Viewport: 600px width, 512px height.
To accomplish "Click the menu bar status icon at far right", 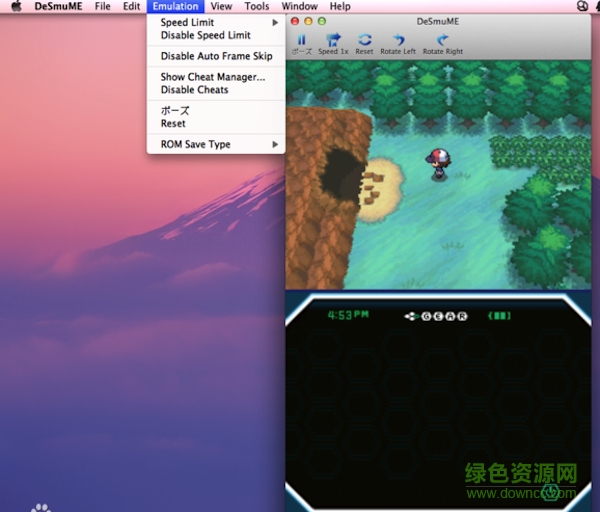I will [582, 6].
